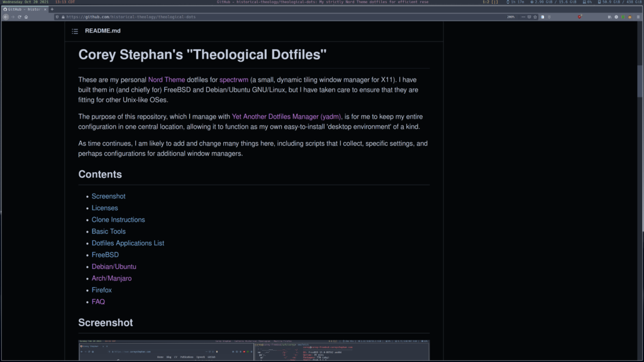This screenshot has width=644, height=362.
Task: Click the CPU 6% indicator
Action: (587, 2)
